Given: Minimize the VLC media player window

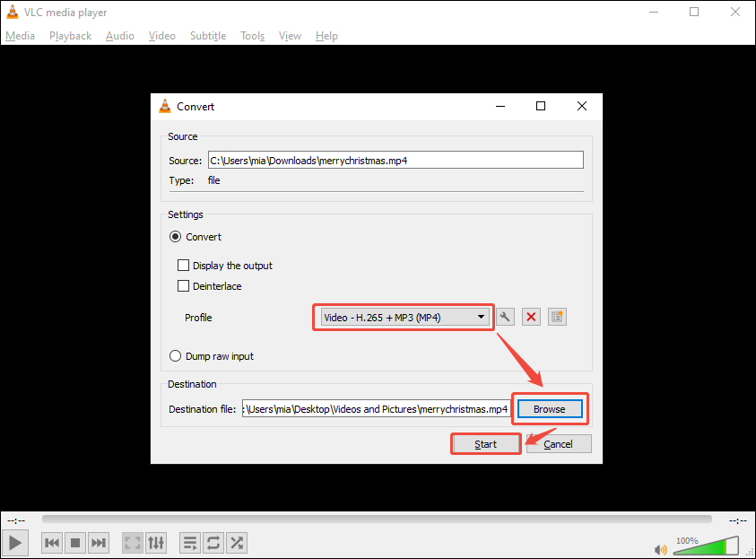Looking at the screenshot, I should pyautogui.click(x=654, y=12).
